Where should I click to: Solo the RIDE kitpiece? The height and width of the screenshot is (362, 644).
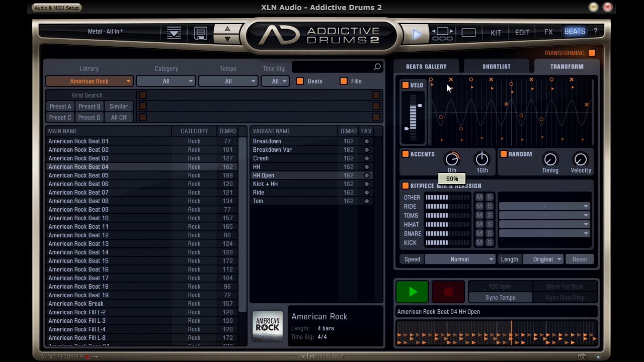pyautogui.click(x=489, y=207)
